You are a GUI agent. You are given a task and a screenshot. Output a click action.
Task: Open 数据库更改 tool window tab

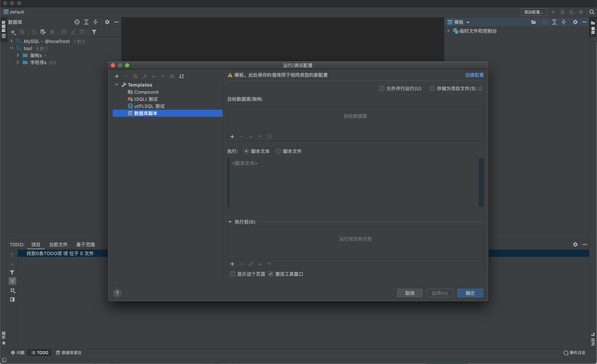69,353
